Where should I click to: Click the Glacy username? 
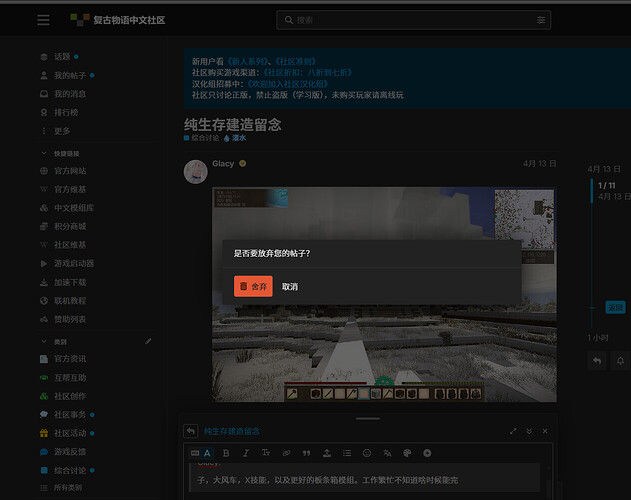[x=223, y=163]
